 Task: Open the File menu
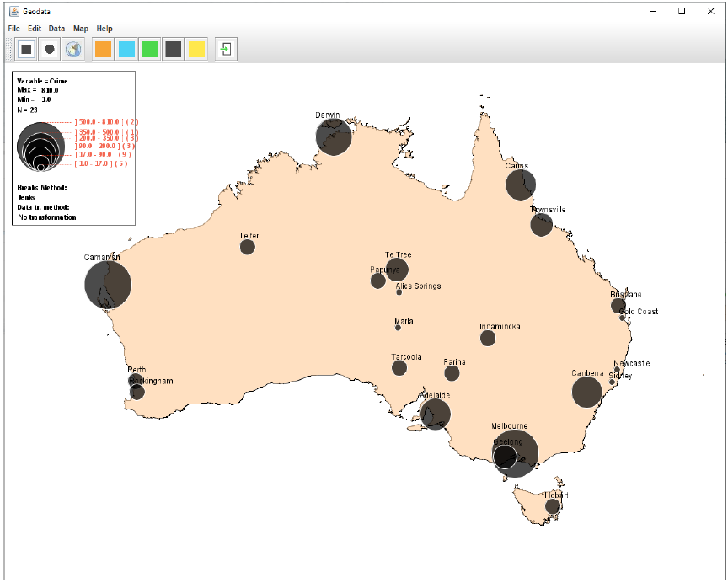coord(14,29)
